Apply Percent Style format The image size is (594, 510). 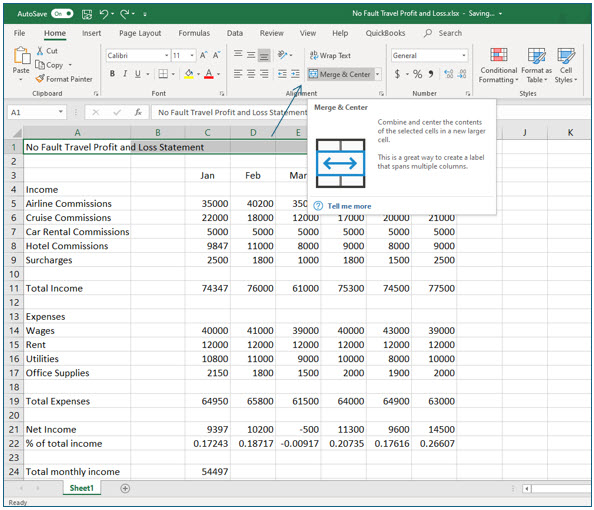[x=417, y=74]
